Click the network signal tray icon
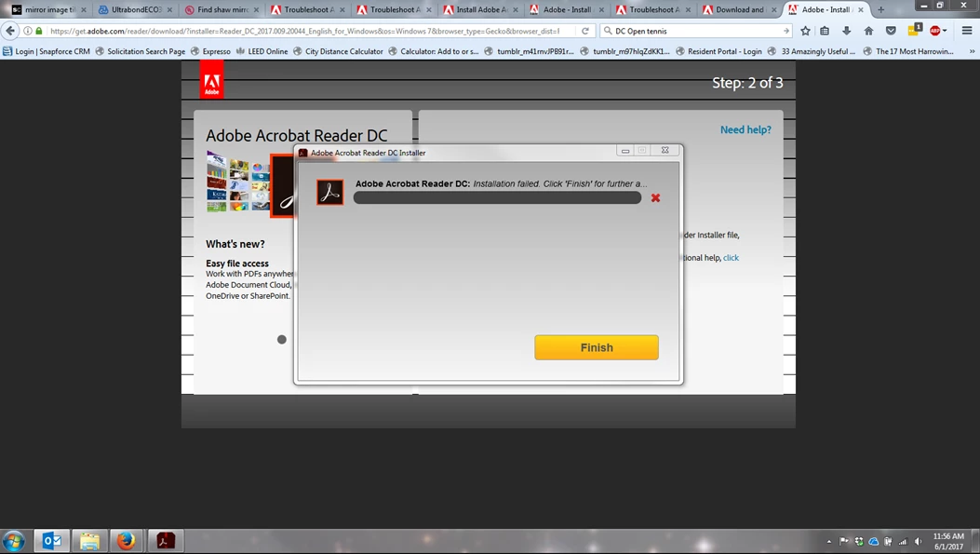The width and height of the screenshot is (980, 554). [x=903, y=542]
